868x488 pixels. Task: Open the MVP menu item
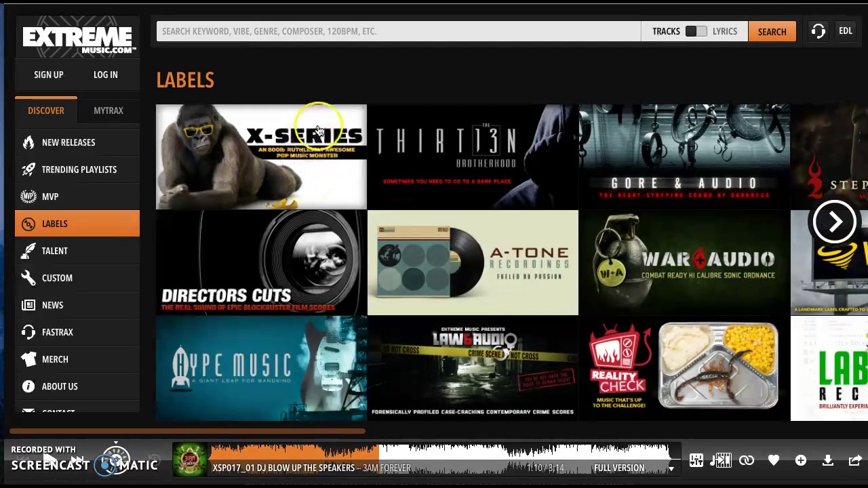77,197
